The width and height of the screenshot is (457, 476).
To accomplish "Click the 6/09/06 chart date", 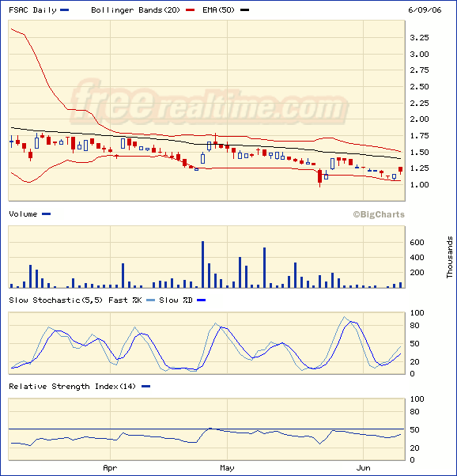I will click(x=425, y=10).
